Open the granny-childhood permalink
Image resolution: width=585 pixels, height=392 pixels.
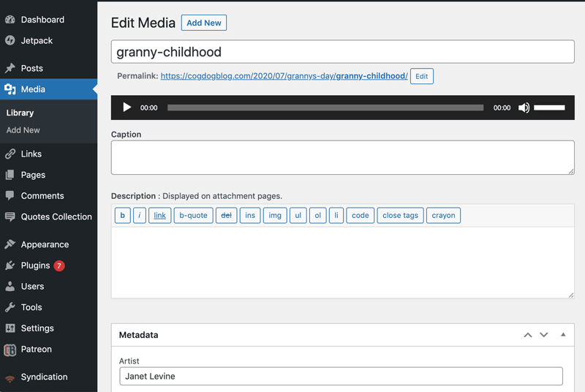coord(284,76)
